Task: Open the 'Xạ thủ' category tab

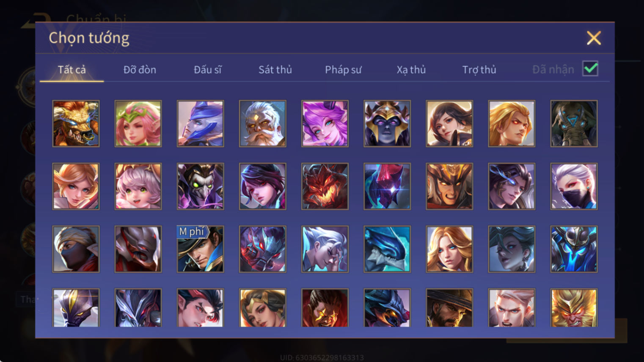Action: point(411,69)
